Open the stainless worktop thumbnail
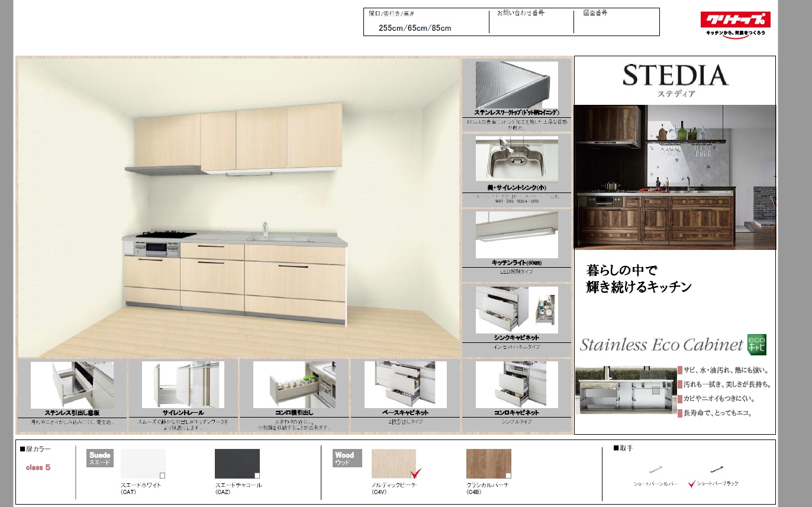The image size is (812, 507). pyautogui.click(x=517, y=85)
